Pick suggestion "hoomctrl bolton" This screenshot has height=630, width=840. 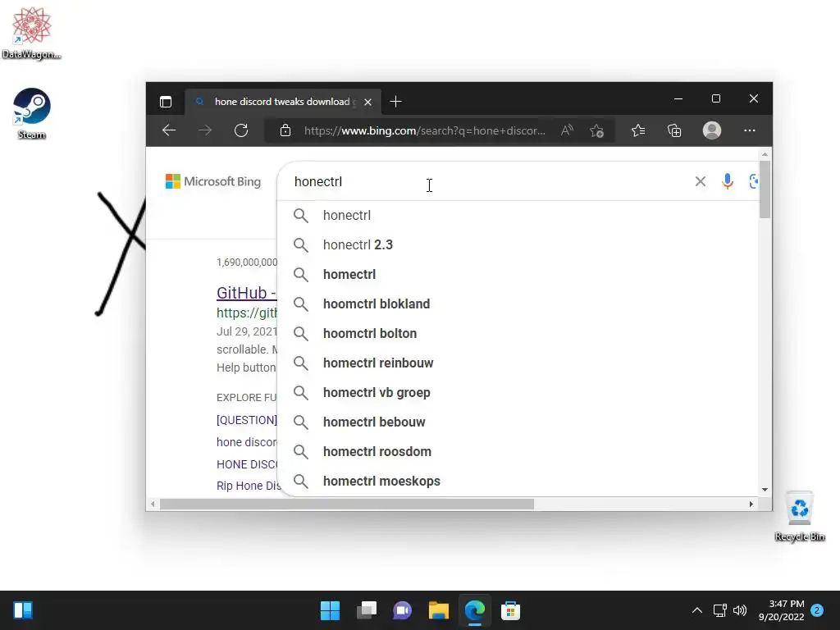[x=518, y=333]
